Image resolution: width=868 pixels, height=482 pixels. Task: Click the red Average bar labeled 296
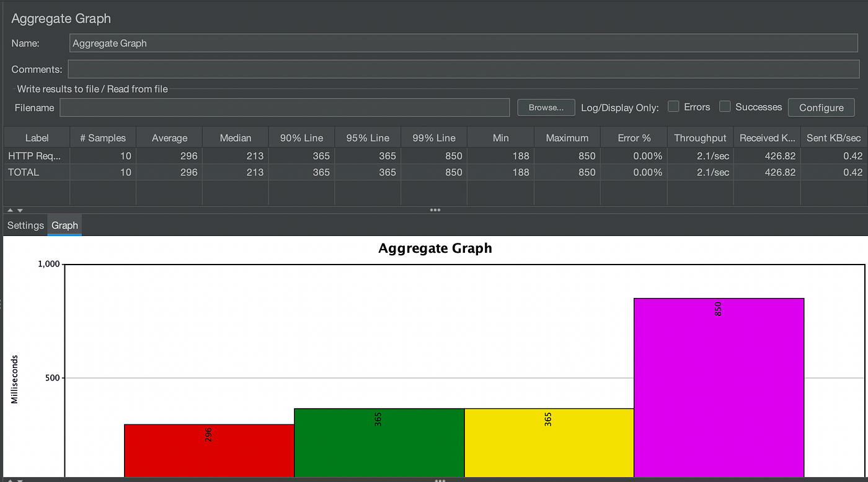point(210,451)
